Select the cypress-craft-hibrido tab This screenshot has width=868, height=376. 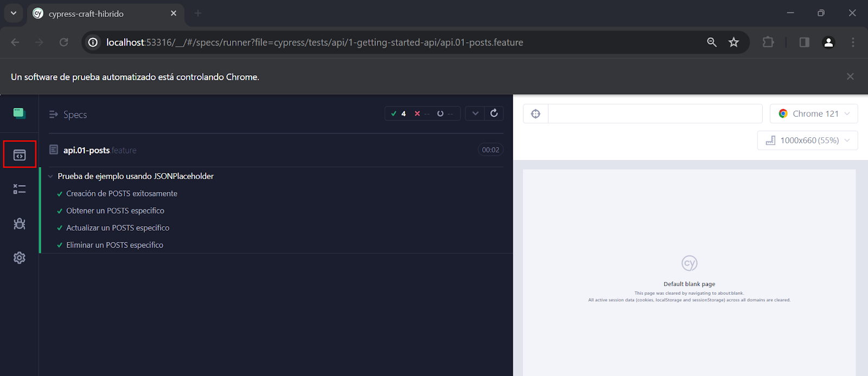[106, 14]
